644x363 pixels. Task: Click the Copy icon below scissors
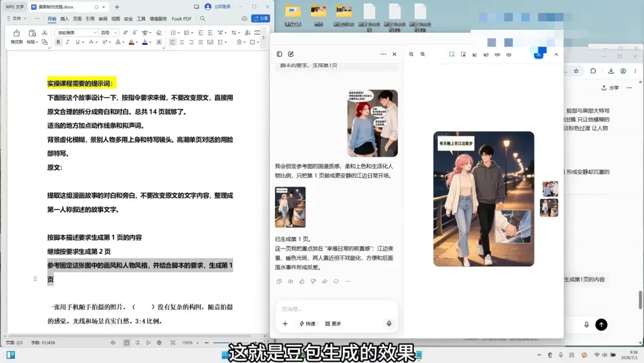(44, 42)
